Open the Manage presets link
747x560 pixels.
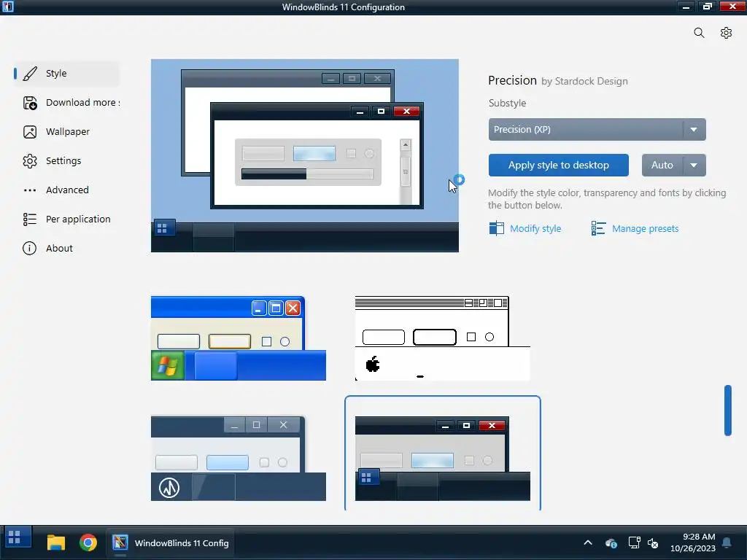click(x=645, y=228)
